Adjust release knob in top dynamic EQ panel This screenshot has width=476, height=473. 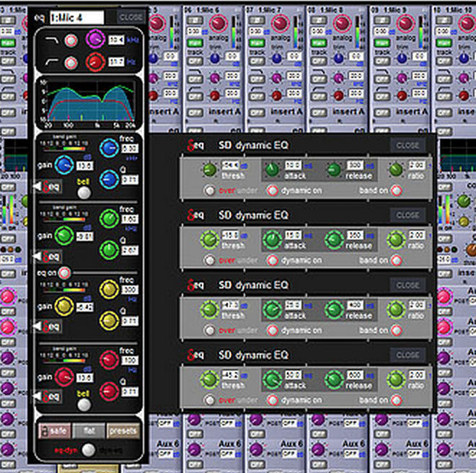point(334,169)
